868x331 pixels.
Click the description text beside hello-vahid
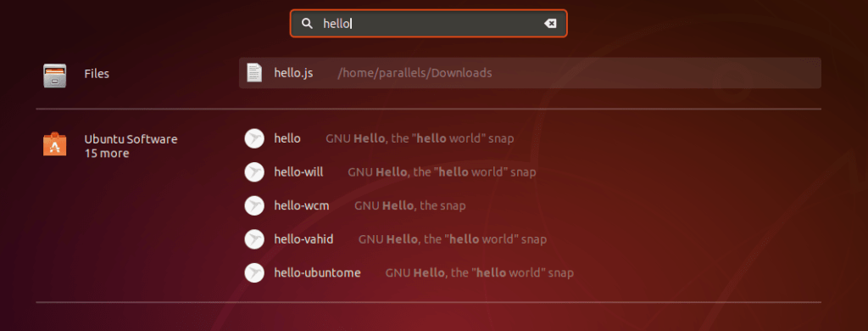453,239
